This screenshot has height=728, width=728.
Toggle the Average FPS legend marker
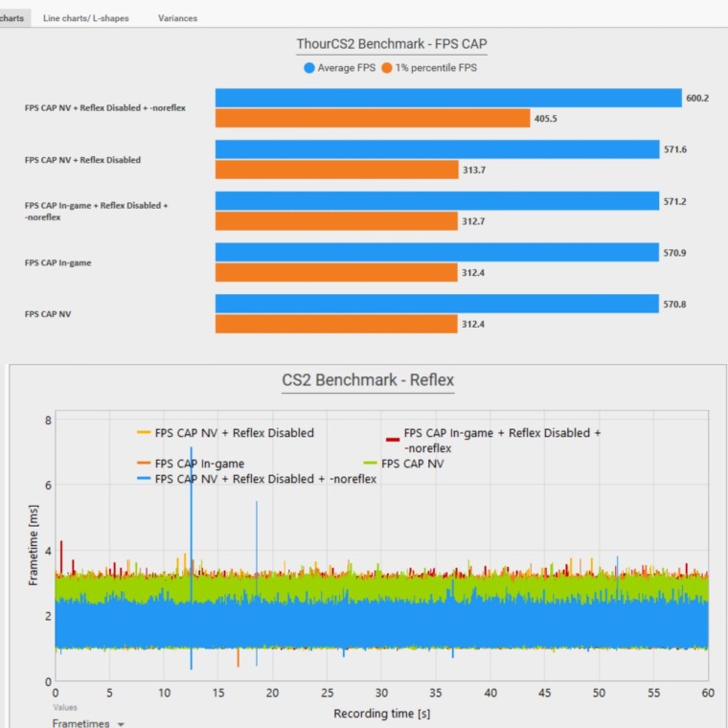pyautogui.click(x=309, y=68)
